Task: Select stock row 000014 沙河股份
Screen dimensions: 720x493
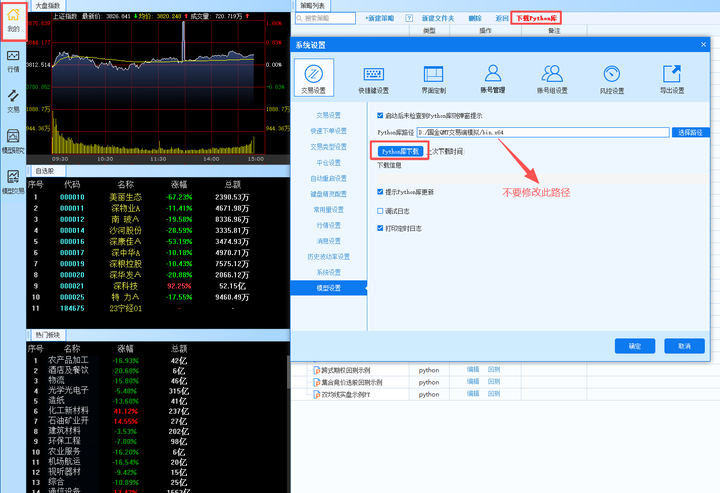Action: [158, 230]
